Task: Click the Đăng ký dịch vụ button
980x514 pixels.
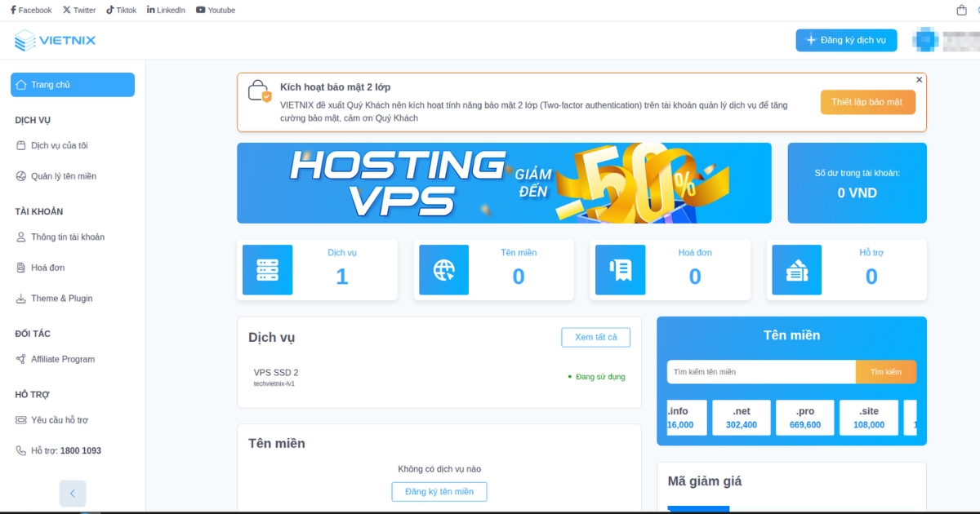Action: [846, 39]
